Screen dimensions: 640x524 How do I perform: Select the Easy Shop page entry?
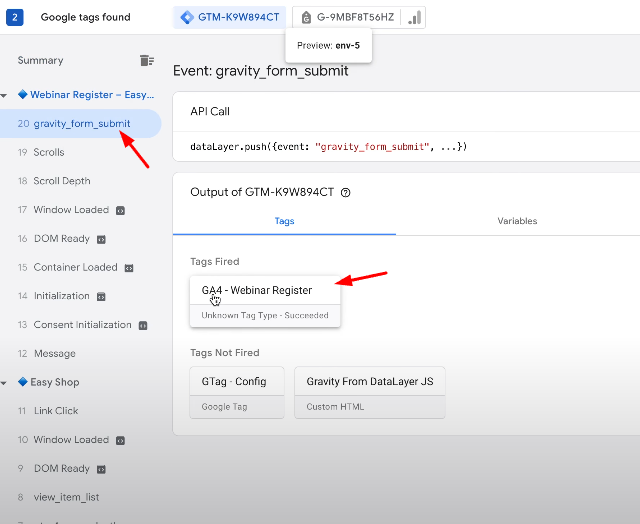pyautogui.click(x=49, y=382)
